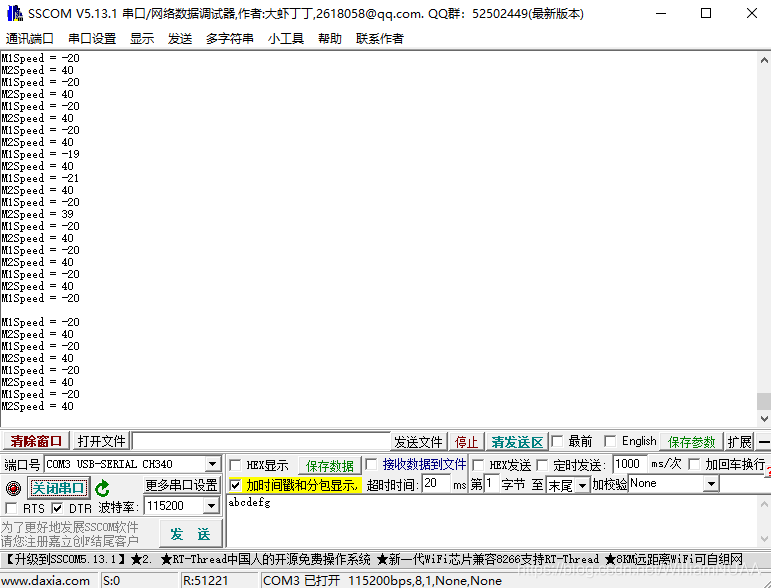
Task: Toggle the 最前 always-on-top checkbox
Action: 558,441
